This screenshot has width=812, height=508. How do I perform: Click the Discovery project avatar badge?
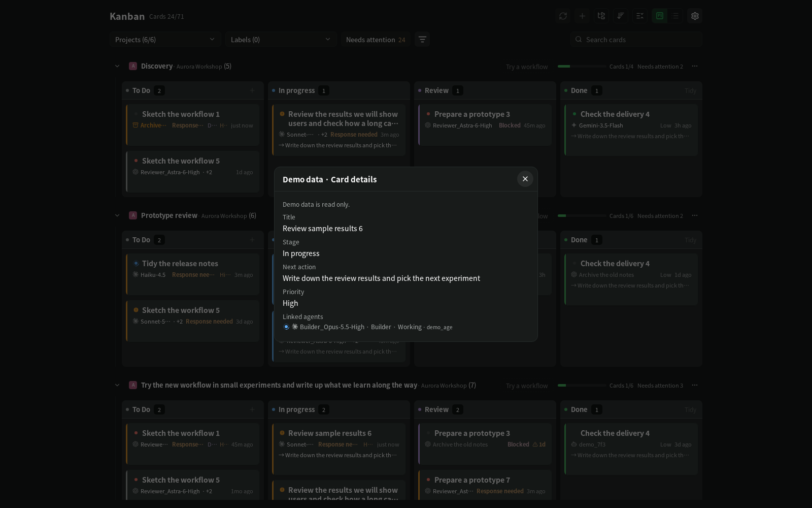click(x=133, y=66)
